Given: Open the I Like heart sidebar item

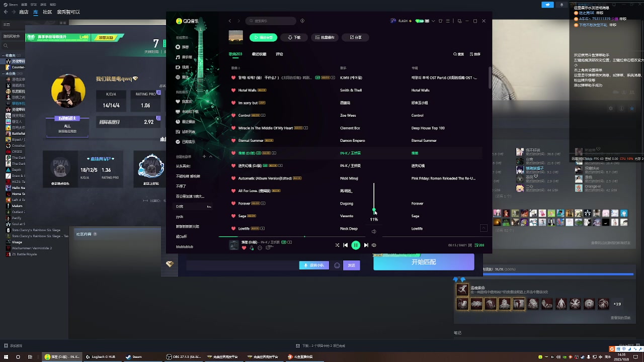Looking at the screenshot, I should (x=184, y=102).
